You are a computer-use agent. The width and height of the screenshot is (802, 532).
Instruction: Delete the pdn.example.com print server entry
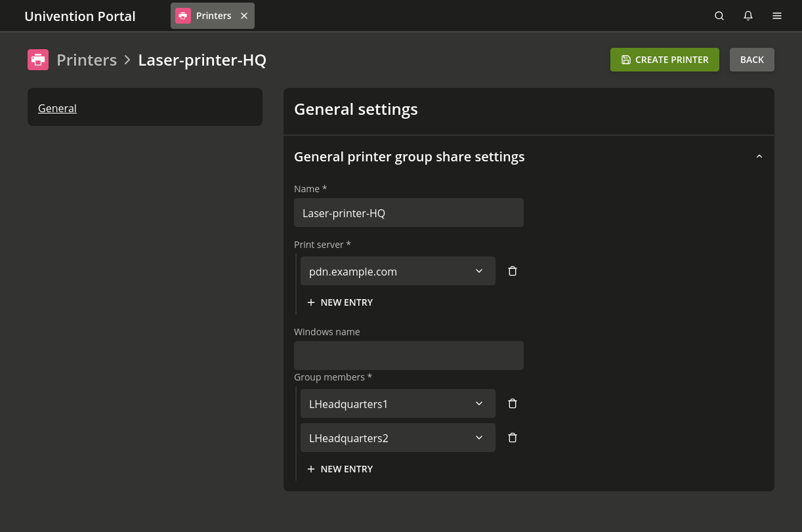click(513, 270)
